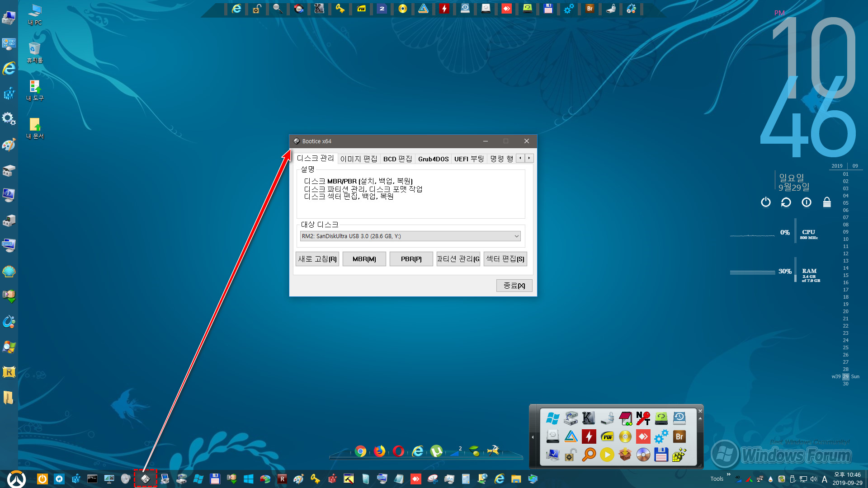Expand the 대상 디스크 drive dropdown
Screen dimensions: 868x488
point(516,236)
